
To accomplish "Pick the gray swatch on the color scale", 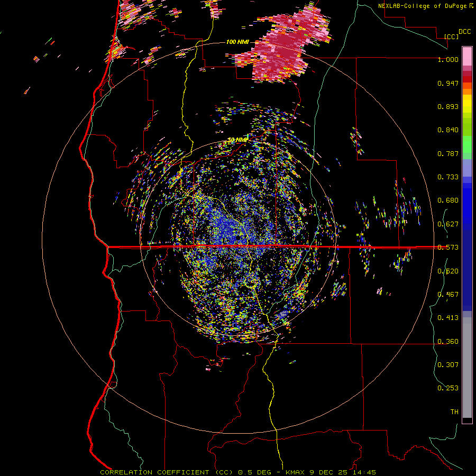I will click(467, 368).
